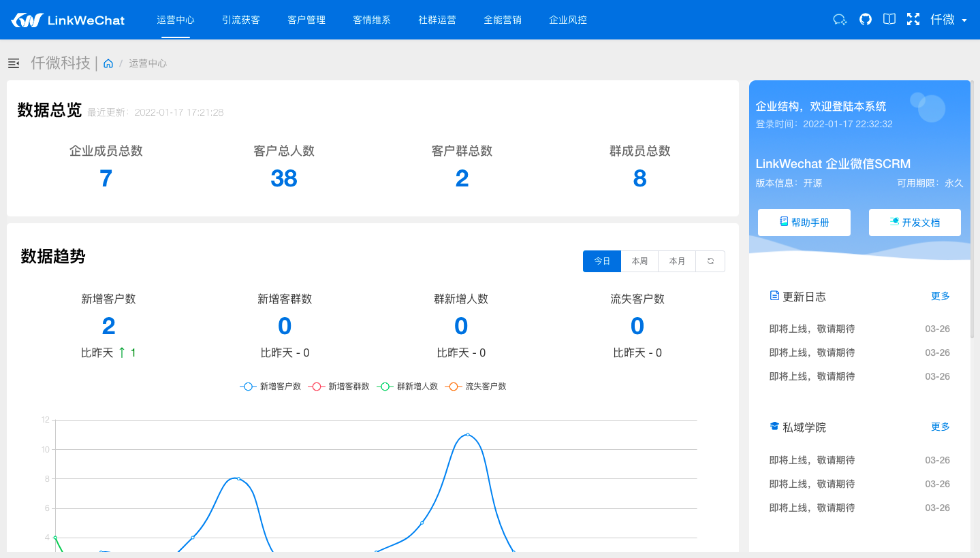
Task: Click the 数据总览 heading
Action: [50, 110]
